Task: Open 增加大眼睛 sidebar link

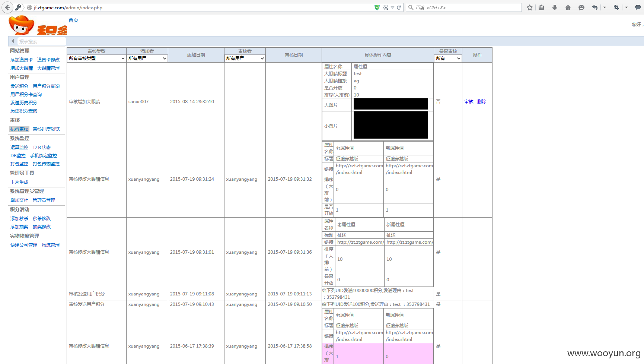Action: [22, 68]
